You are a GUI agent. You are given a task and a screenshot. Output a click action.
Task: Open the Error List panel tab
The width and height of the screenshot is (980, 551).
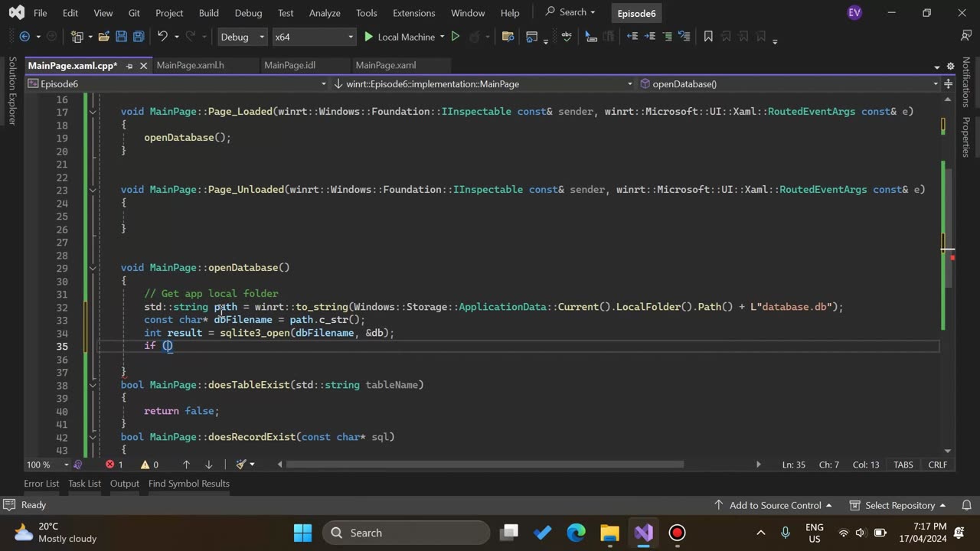click(41, 484)
